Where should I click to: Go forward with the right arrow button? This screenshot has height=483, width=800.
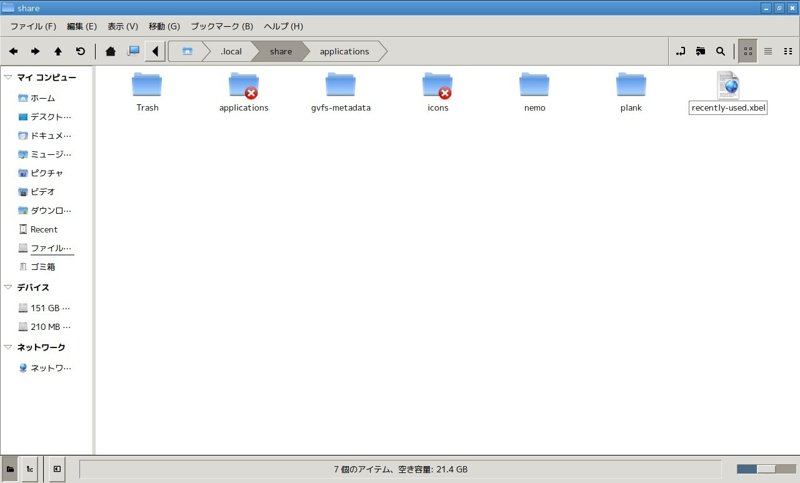tap(35, 51)
